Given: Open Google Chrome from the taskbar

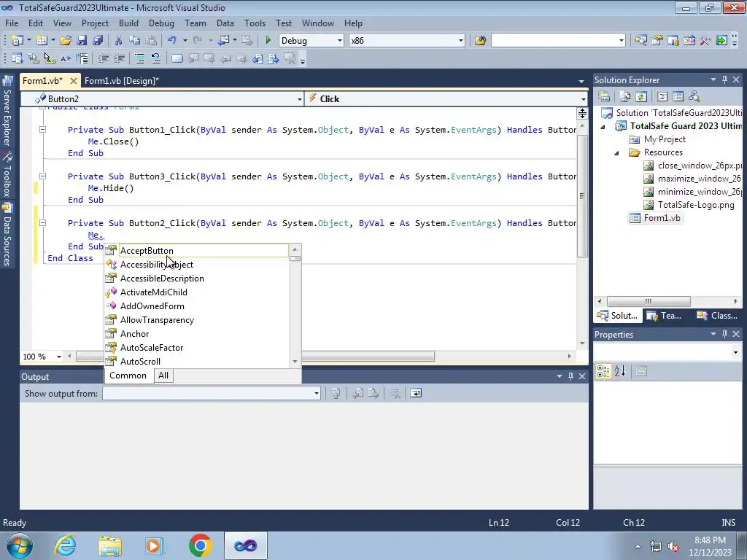Looking at the screenshot, I should pyautogui.click(x=200, y=545).
